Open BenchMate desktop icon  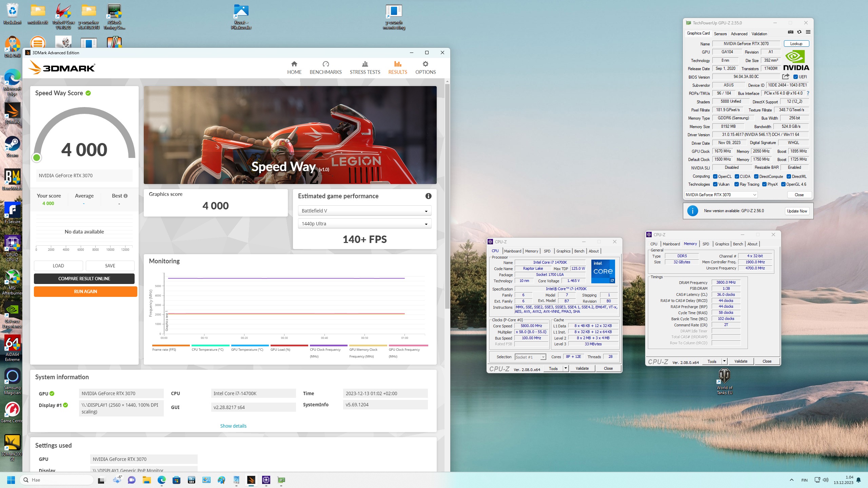(12, 180)
